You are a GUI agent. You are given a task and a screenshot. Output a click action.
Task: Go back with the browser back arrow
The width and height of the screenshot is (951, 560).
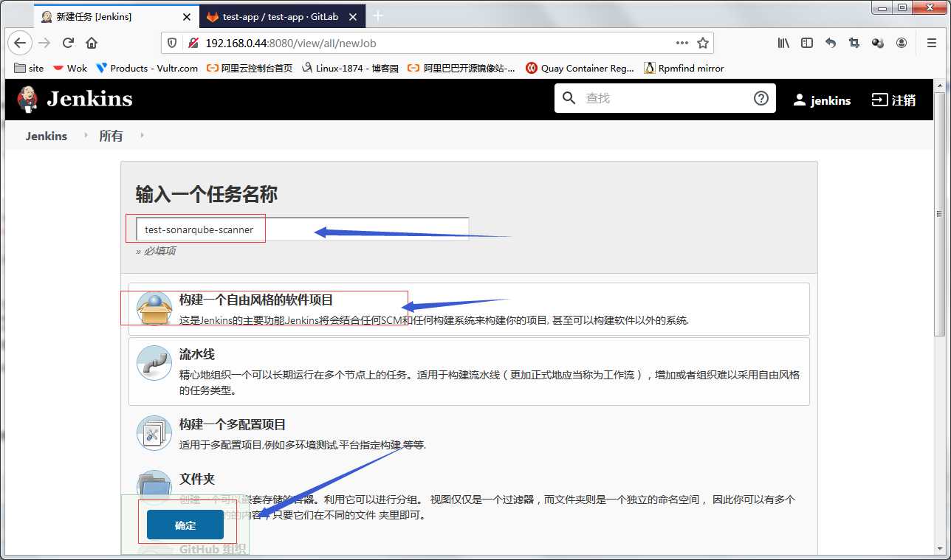point(21,43)
